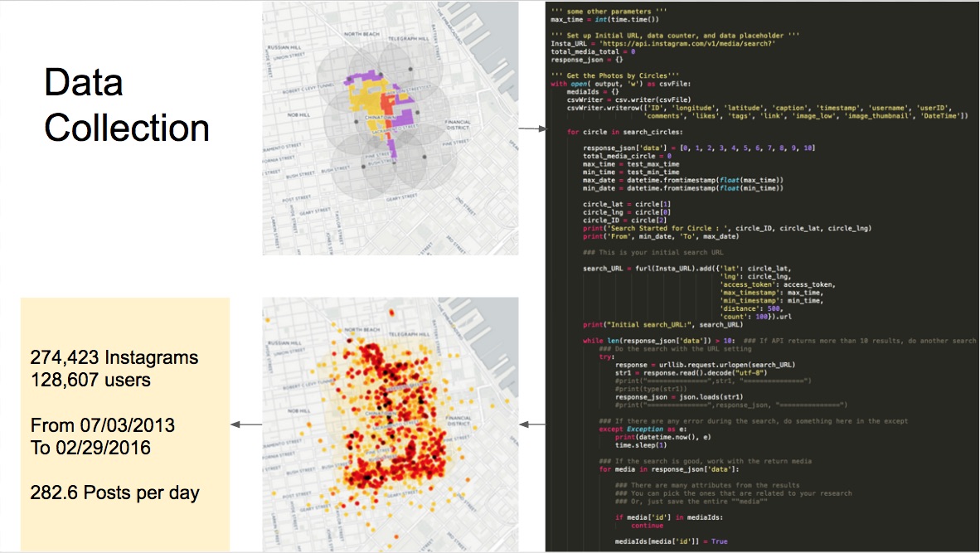
Task: Click the "To 02/29/2016" date line
Action: click(x=90, y=448)
